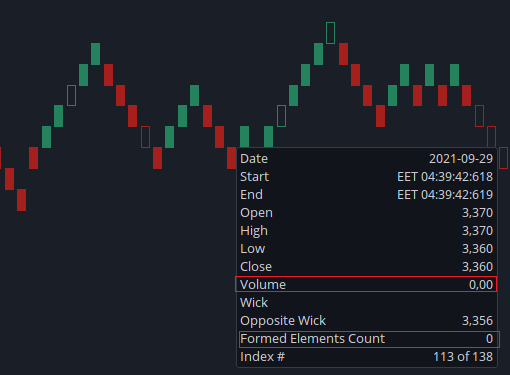
Task: Click the Volume row in the tooltip
Action: point(366,284)
